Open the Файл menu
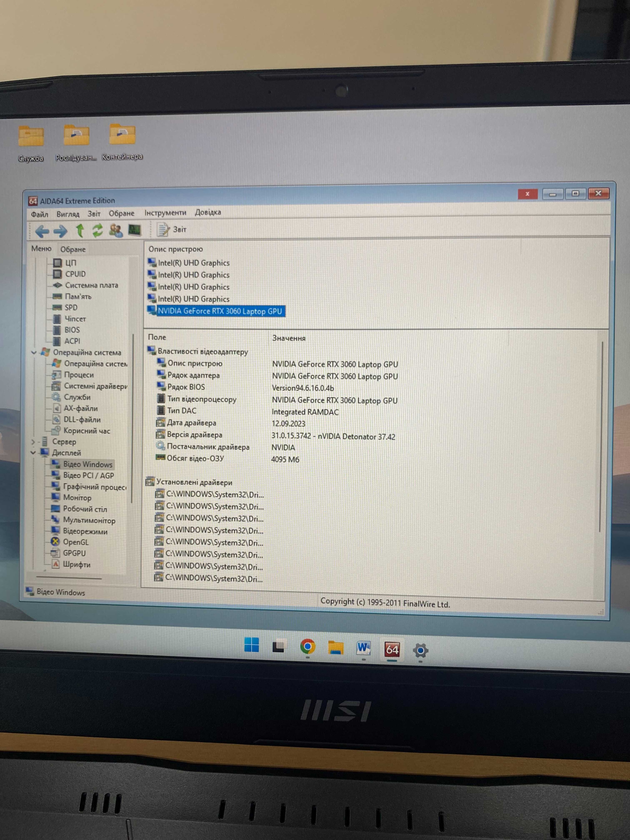Screen dimensions: 630x840 point(40,215)
